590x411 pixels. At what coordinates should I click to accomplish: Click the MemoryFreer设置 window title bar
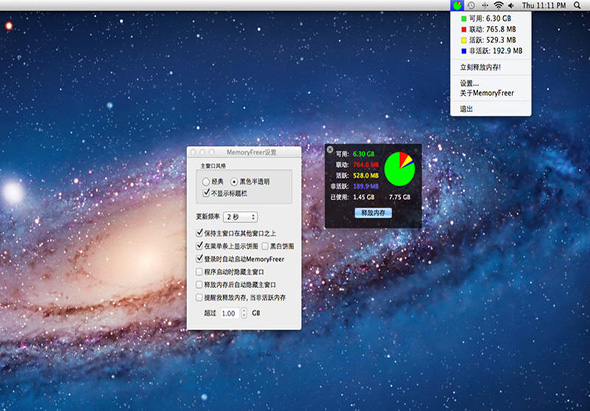point(244,152)
